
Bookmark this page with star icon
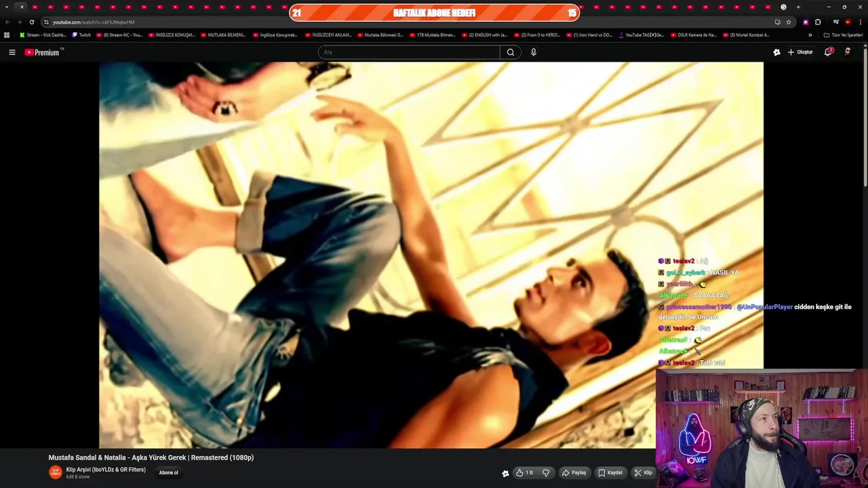click(x=788, y=22)
